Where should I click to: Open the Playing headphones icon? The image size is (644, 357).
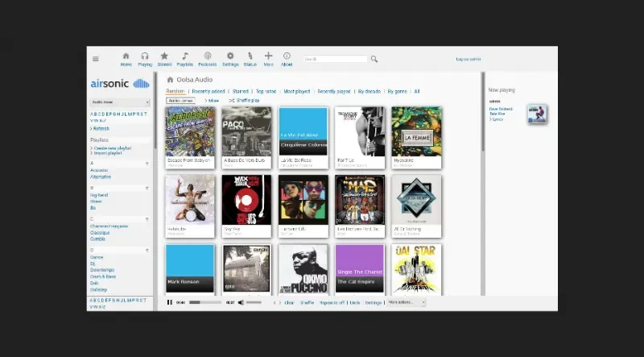pyautogui.click(x=145, y=56)
